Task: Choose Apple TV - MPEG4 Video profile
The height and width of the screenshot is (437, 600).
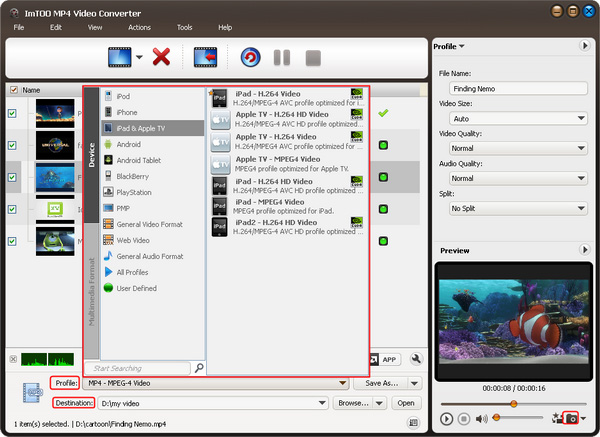Action: 287,164
